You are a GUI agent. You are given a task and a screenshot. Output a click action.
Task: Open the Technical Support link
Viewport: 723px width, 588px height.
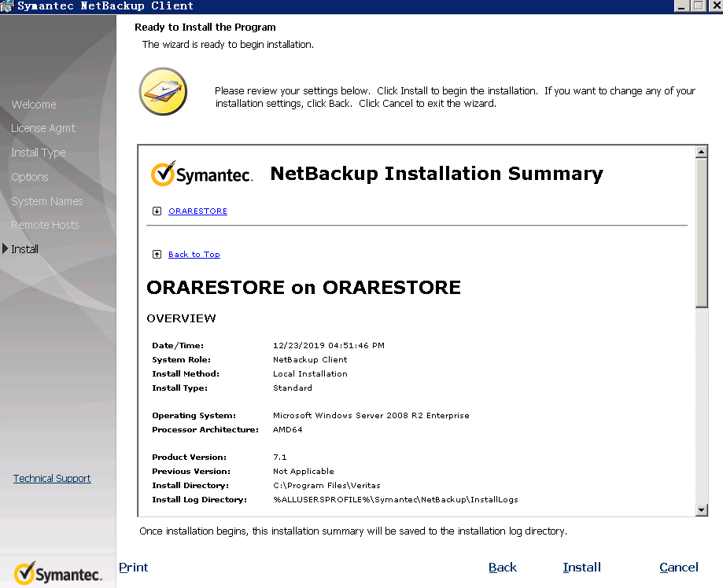[52, 478]
